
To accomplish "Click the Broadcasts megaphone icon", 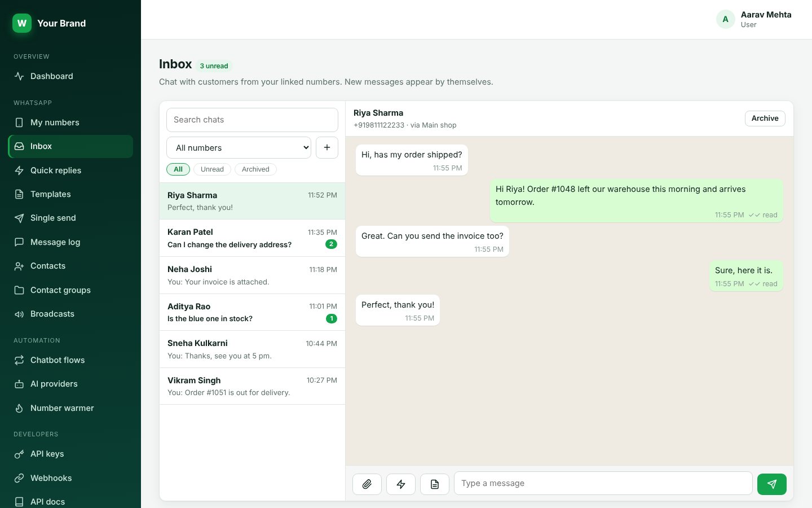I will tap(19, 314).
